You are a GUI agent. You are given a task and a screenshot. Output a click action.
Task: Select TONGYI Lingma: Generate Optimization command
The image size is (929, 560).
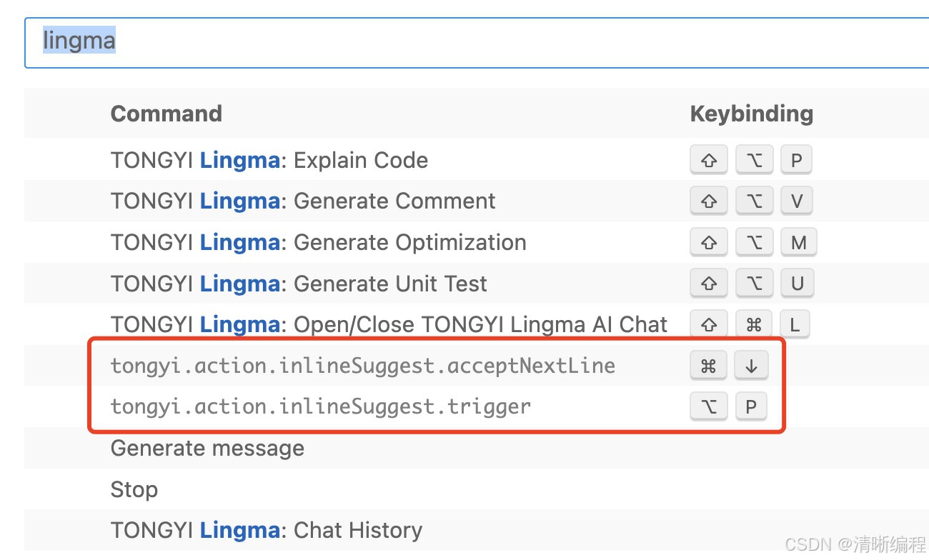[x=319, y=243]
